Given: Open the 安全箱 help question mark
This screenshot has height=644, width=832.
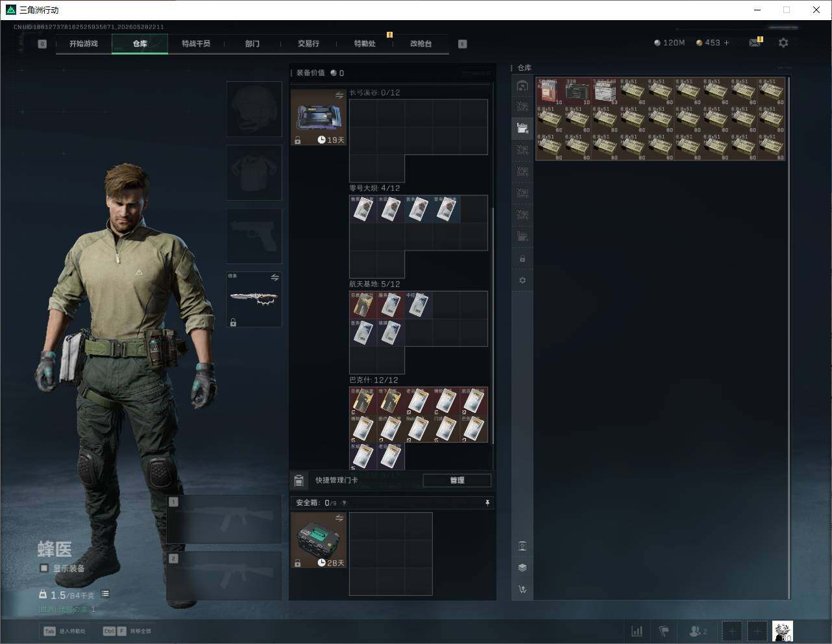Looking at the screenshot, I should pyautogui.click(x=344, y=503).
